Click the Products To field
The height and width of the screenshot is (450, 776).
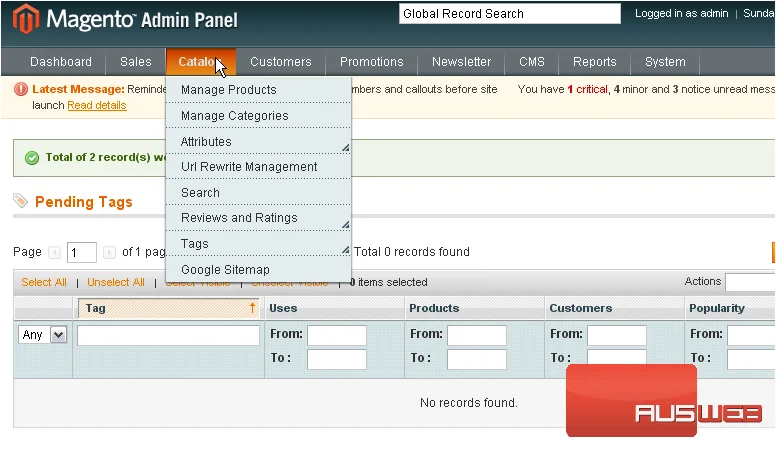tap(477, 359)
